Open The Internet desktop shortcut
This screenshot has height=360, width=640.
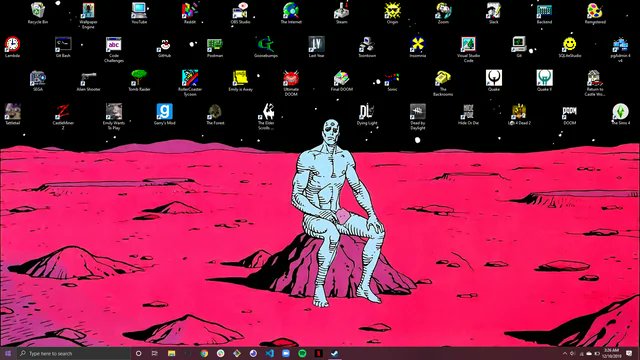coord(291,13)
